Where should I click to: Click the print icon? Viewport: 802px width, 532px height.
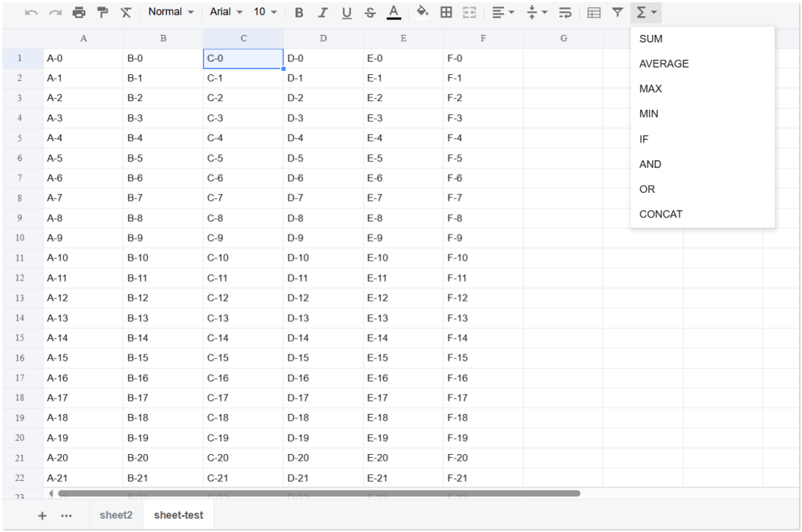(x=79, y=13)
